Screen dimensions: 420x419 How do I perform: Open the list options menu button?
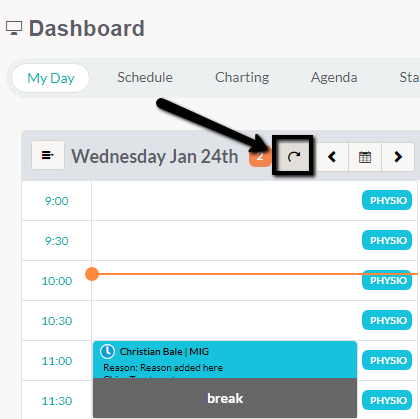pos(48,155)
